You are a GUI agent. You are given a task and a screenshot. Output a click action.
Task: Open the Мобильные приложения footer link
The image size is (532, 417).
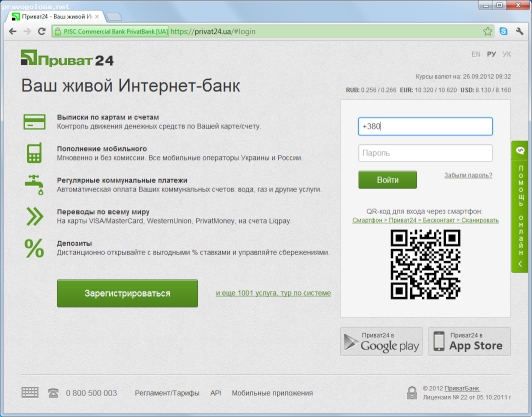[272, 393]
